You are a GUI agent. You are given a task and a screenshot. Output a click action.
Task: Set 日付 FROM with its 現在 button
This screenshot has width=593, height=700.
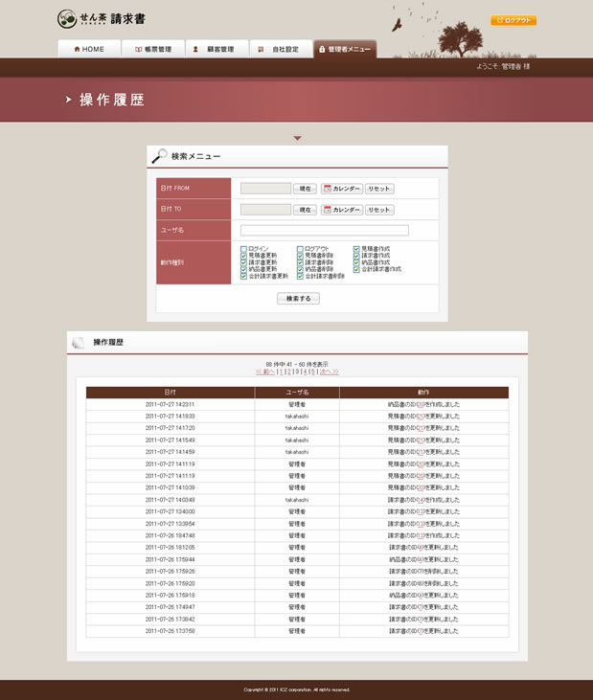coord(305,189)
